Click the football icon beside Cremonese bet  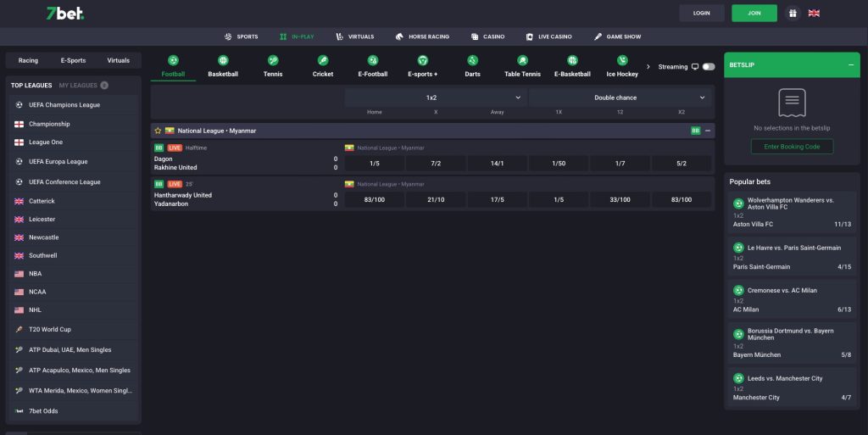738,290
